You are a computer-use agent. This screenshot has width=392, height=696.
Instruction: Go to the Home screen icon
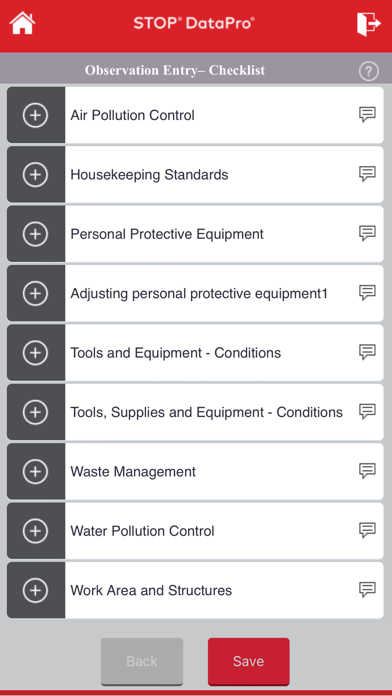22,23
